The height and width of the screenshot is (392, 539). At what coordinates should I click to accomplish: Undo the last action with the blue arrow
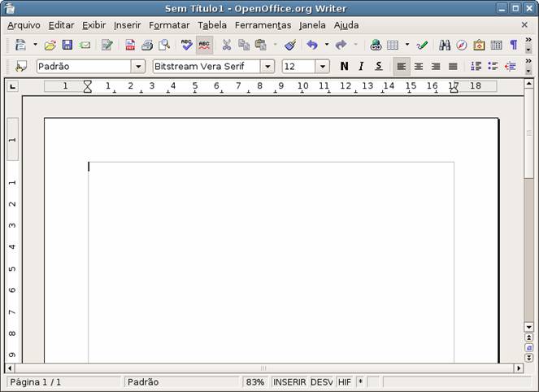[x=312, y=45]
